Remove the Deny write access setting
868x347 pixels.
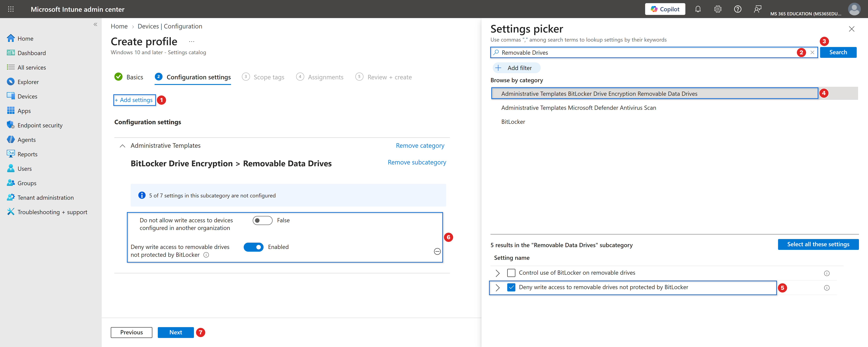437,251
